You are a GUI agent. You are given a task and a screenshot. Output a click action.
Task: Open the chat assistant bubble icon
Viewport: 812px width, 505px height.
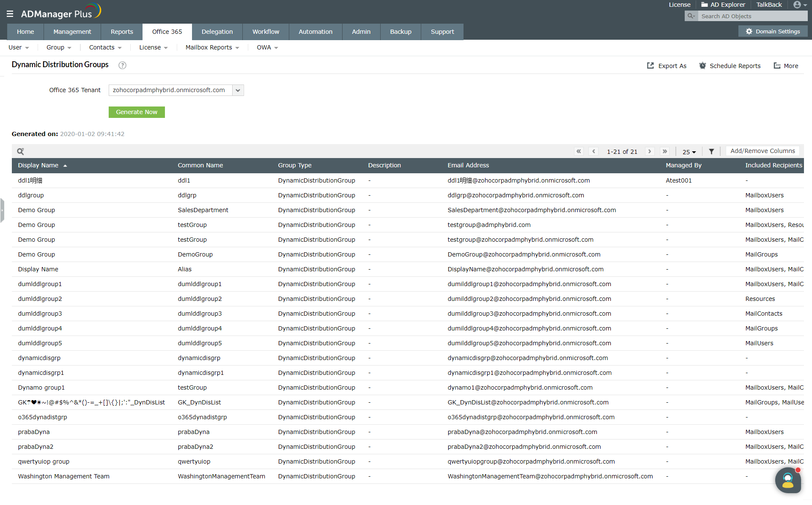787,480
